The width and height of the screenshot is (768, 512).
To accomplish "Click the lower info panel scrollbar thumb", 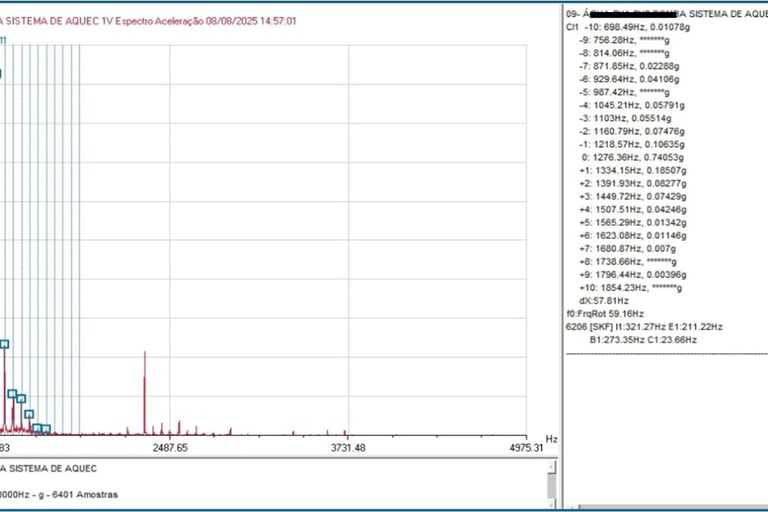I will (x=552, y=486).
